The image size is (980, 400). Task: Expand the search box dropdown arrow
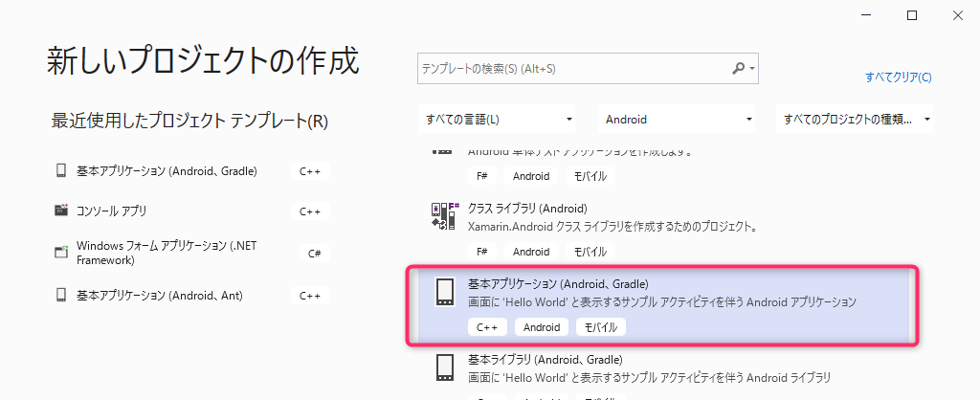pyautogui.click(x=752, y=68)
